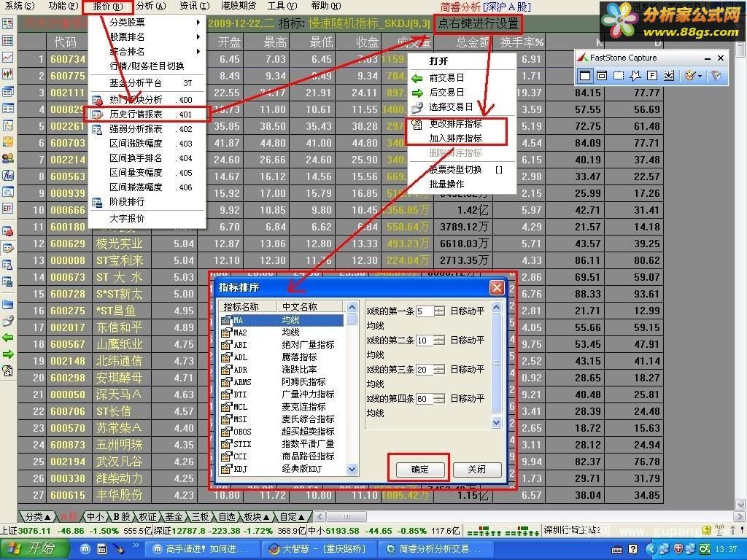Choose 更改排序指标 in context menu
The width and height of the screenshot is (747, 560).
[x=455, y=124]
